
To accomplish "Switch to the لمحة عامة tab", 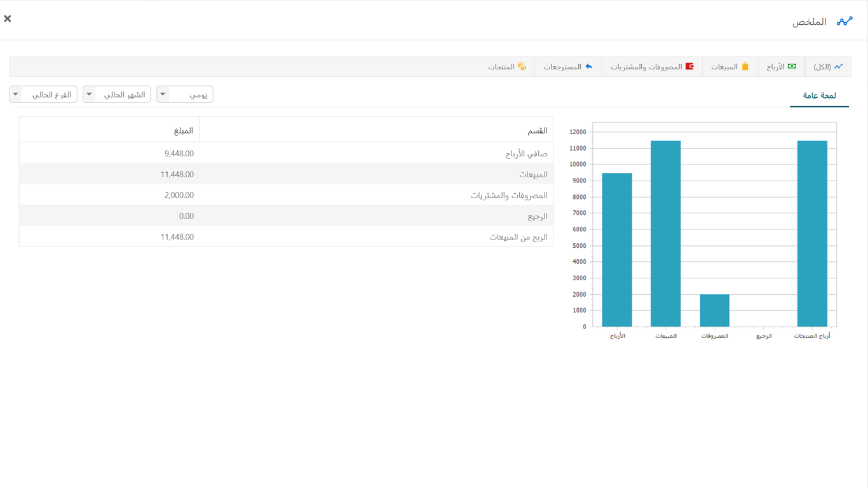I will coord(819,96).
